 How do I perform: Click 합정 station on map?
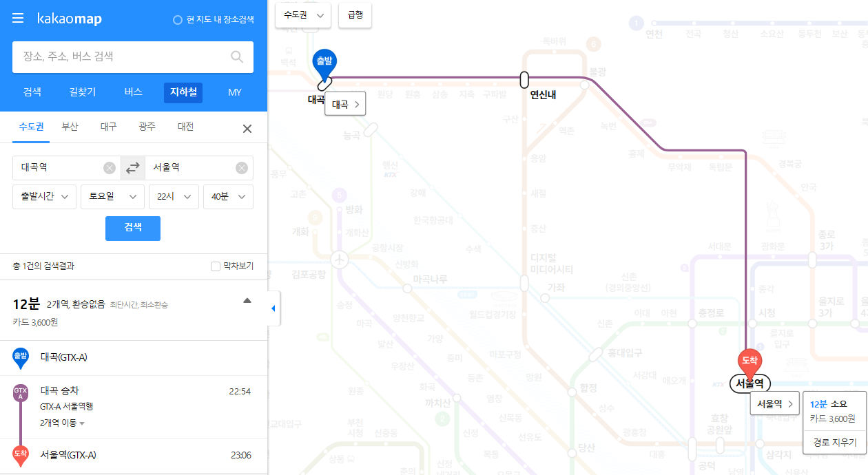pos(573,392)
